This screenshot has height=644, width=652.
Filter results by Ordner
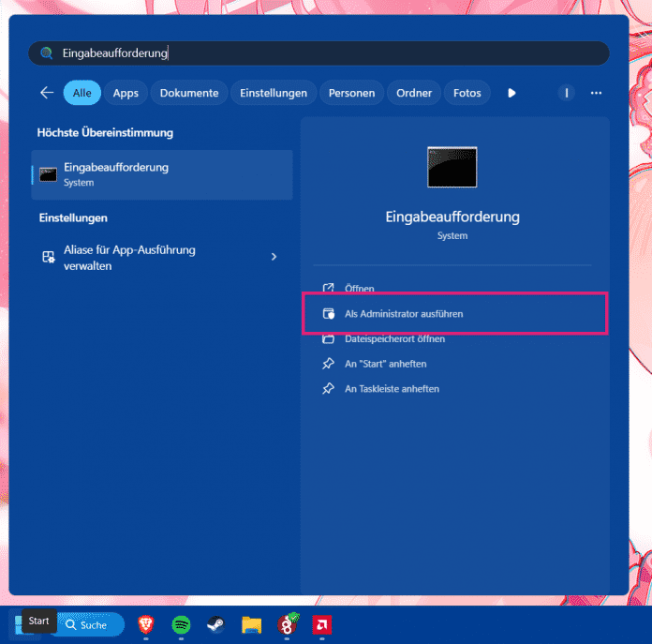pyautogui.click(x=414, y=93)
